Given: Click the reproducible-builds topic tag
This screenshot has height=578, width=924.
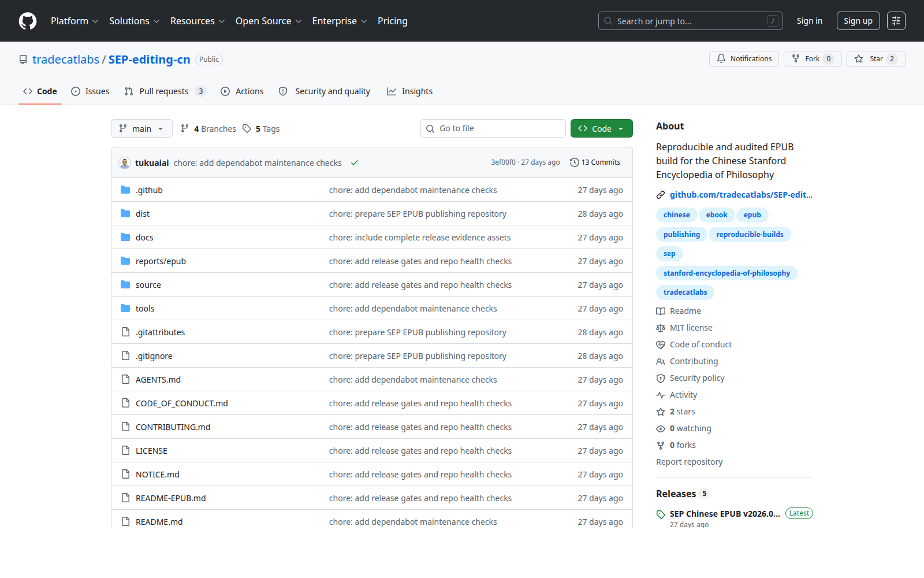Looking at the screenshot, I should coord(750,234).
